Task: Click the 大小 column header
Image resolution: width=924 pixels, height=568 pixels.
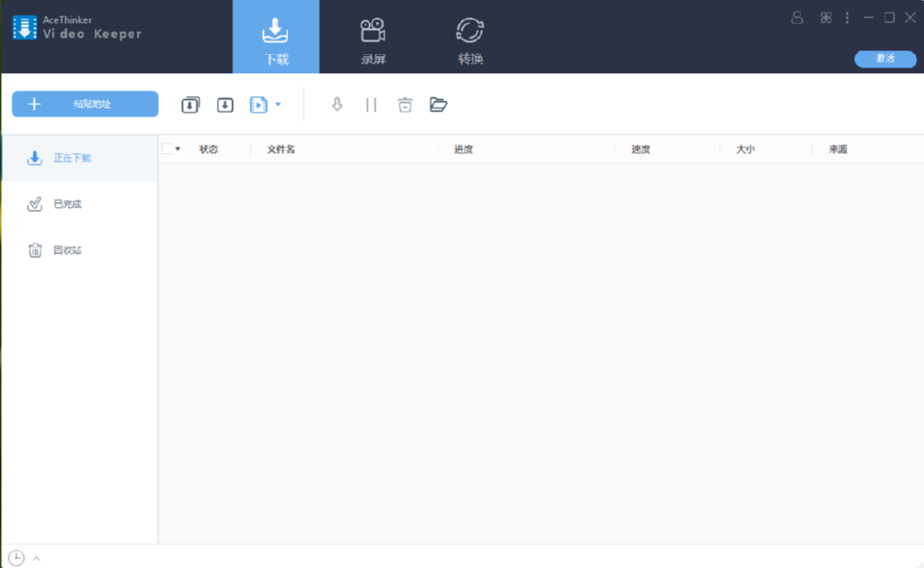Action: point(745,149)
